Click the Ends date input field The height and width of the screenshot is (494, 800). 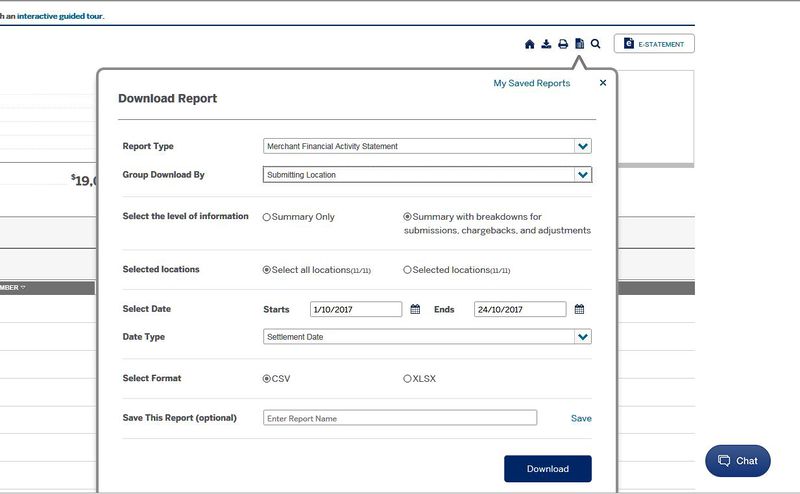point(520,309)
